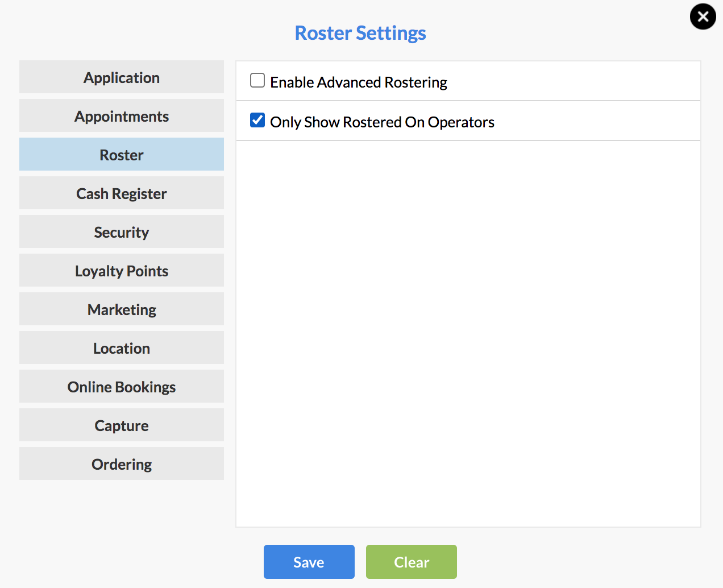Show Loyalty Points settings
The image size is (723, 588).
click(x=122, y=270)
